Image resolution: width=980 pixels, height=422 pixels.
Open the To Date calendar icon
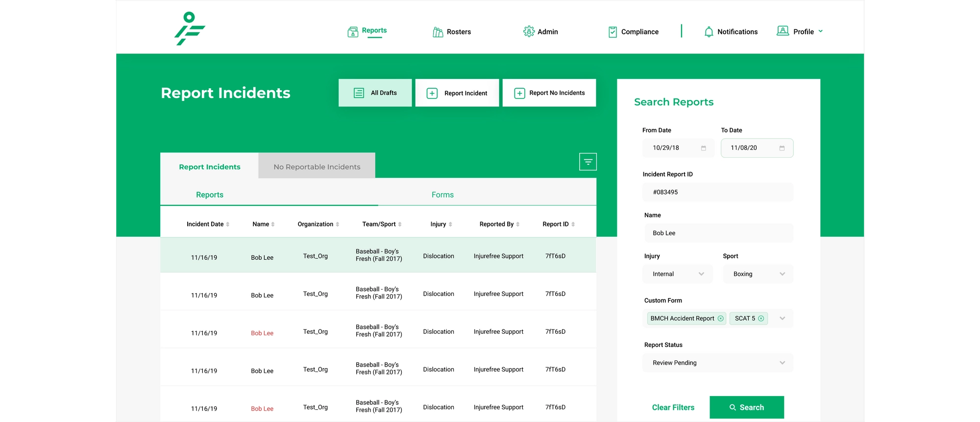[782, 148]
